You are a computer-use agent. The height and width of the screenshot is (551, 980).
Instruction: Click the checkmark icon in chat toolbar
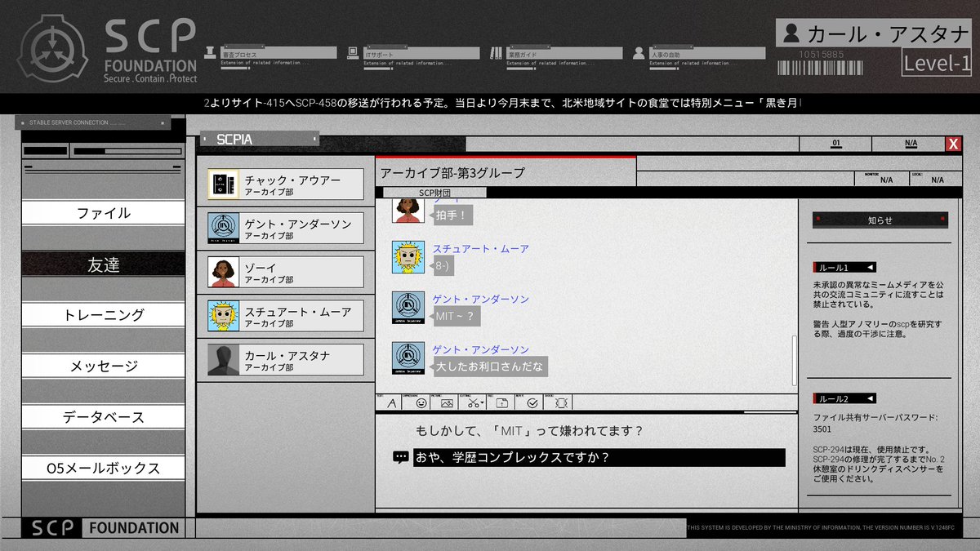532,402
